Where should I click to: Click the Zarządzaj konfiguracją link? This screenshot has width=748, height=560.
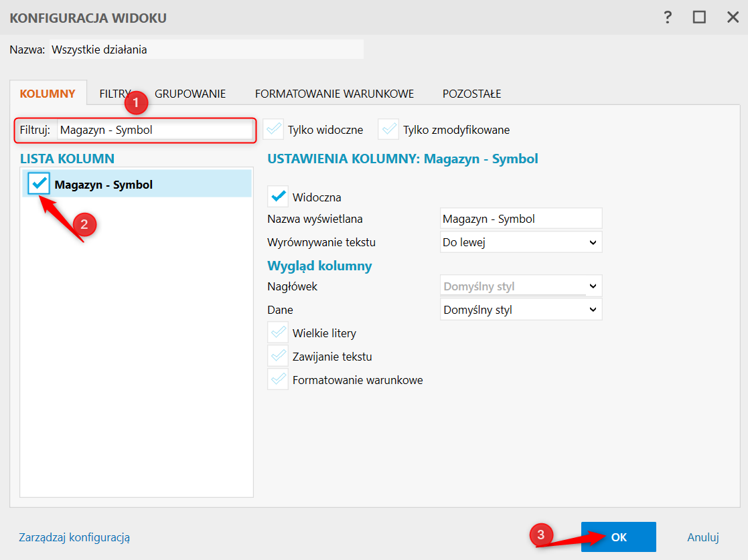(74, 537)
